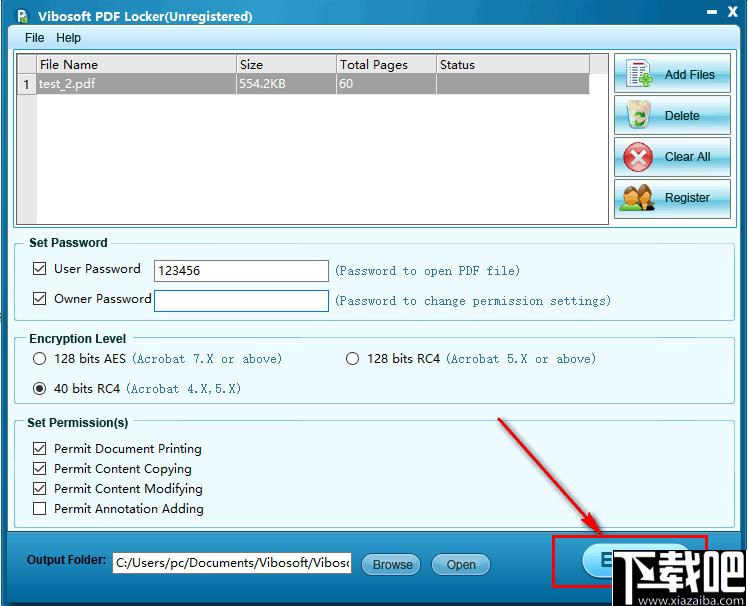Click the 60 total pages cell

pos(386,84)
